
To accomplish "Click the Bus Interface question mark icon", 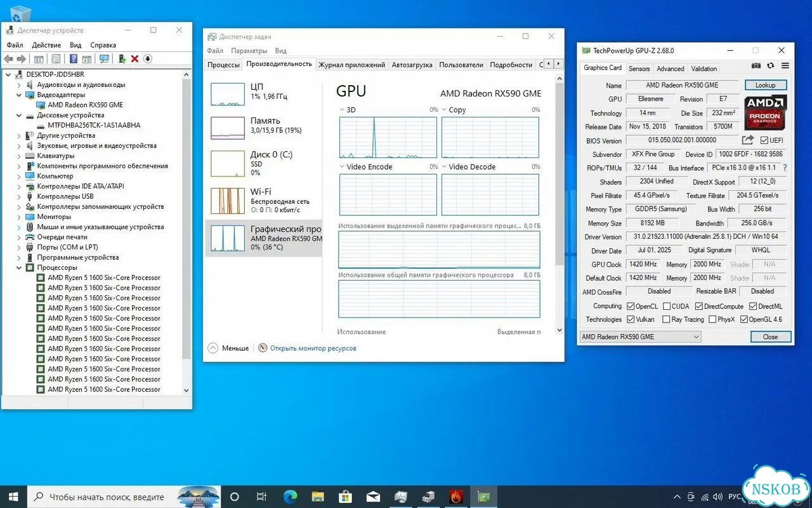I will coord(785,168).
